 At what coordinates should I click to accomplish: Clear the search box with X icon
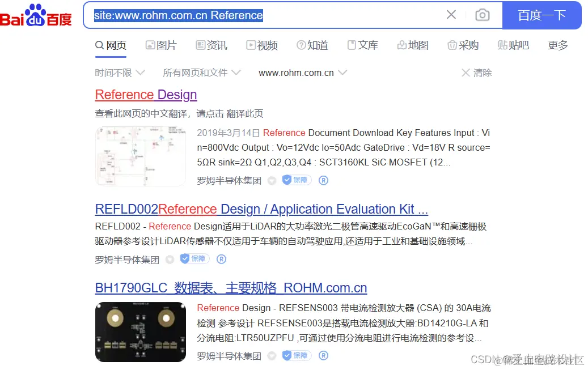click(451, 15)
